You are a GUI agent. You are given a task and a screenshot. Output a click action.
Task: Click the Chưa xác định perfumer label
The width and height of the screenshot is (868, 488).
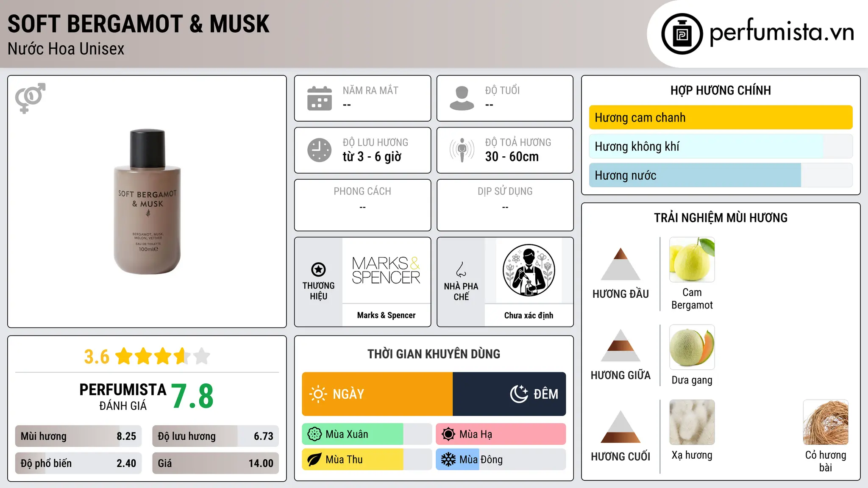pyautogui.click(x=529, y=315)
